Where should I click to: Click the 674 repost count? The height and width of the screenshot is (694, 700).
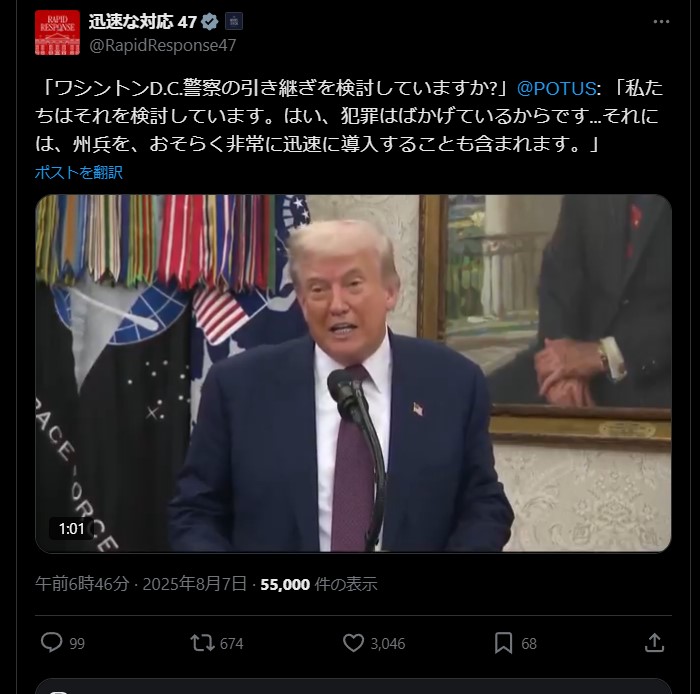[x=232, y=644]
